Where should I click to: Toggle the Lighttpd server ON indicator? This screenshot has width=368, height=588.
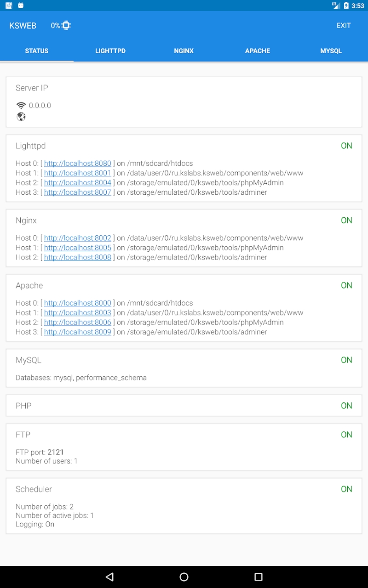click(x=346, y=146)
